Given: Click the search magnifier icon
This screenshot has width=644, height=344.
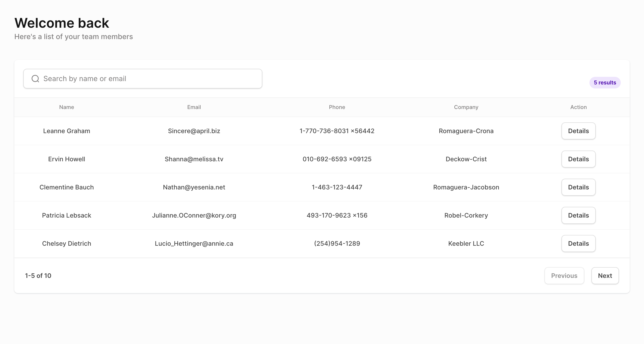Looking at the screenshot, I should (35, 79).
